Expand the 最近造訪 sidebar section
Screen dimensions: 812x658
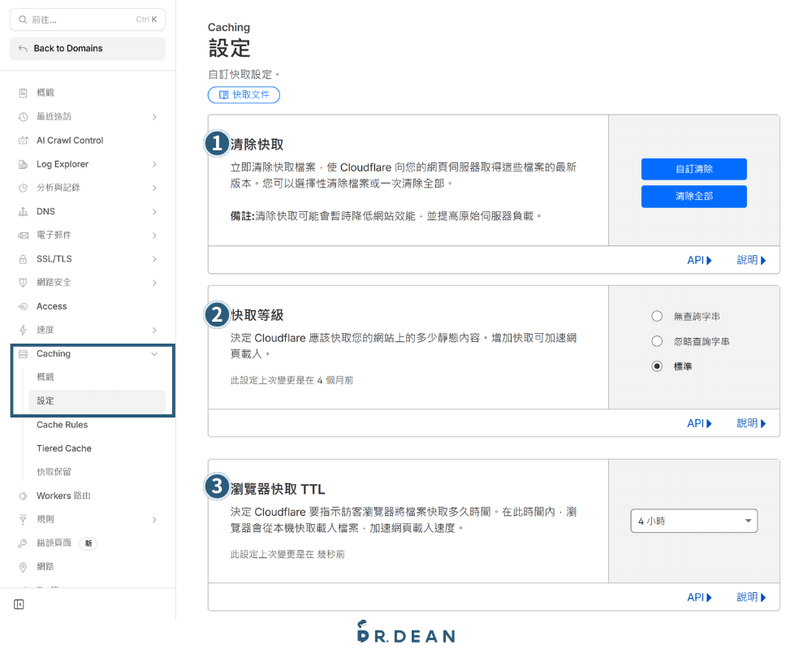click(154, 117)
